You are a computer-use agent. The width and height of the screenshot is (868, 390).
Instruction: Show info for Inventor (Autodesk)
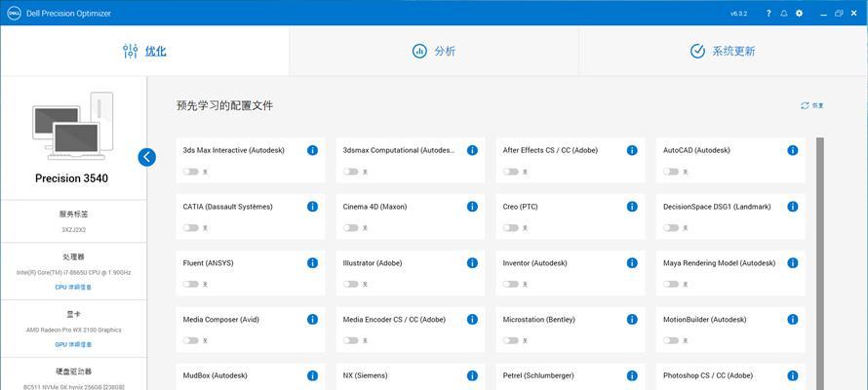coord(632,263)
